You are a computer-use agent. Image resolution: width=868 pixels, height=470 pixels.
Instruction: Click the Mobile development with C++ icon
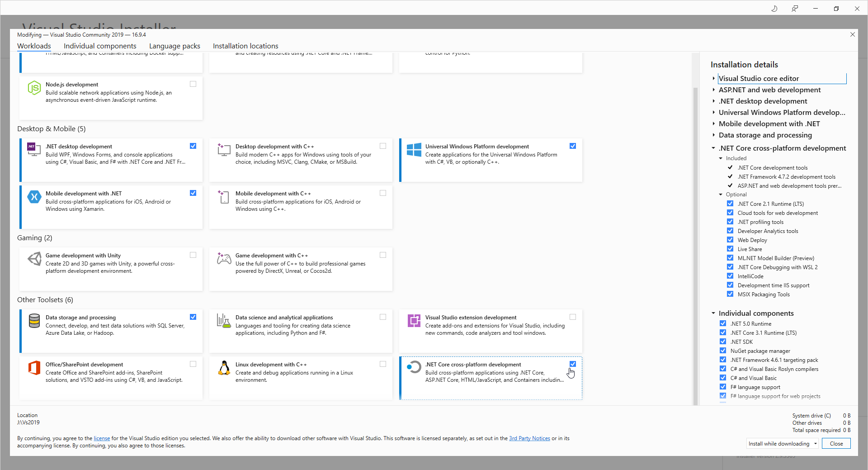click(x=224, y=197)
